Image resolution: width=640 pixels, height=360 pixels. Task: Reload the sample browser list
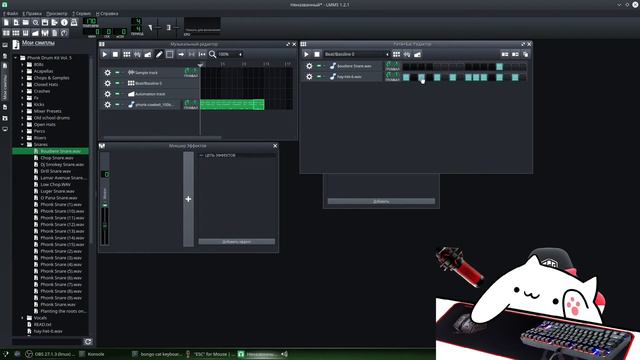tap(88, 342)
